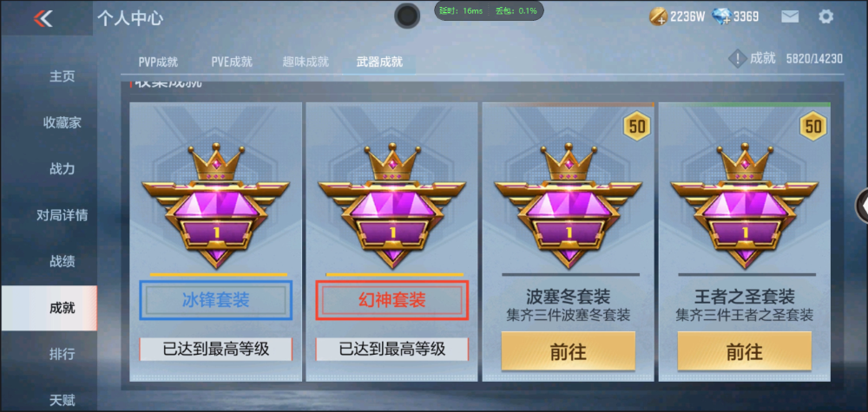Tap the diamond currency add icon

click(x=722, y=16)
